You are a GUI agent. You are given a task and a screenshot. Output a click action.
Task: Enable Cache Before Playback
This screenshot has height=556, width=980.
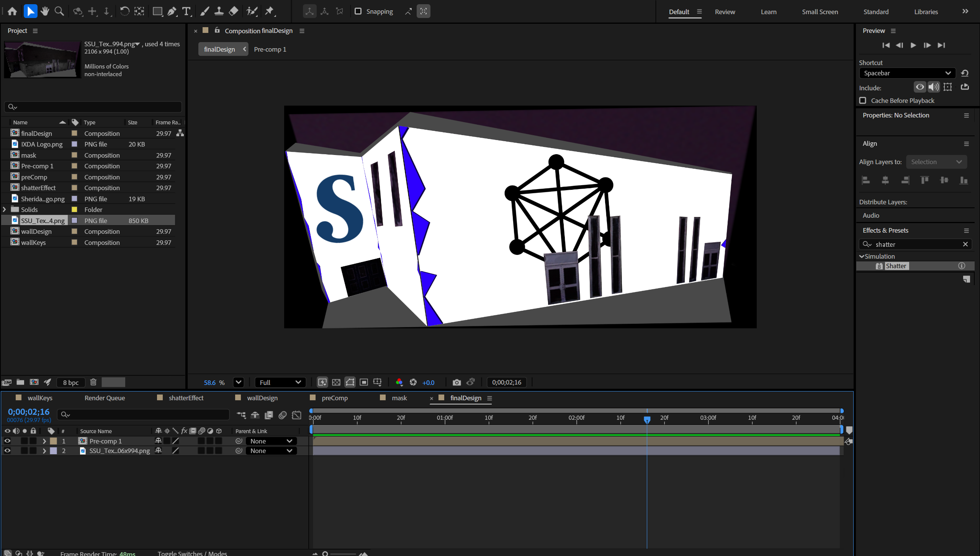pyautogui.click(x=863, y=100)
